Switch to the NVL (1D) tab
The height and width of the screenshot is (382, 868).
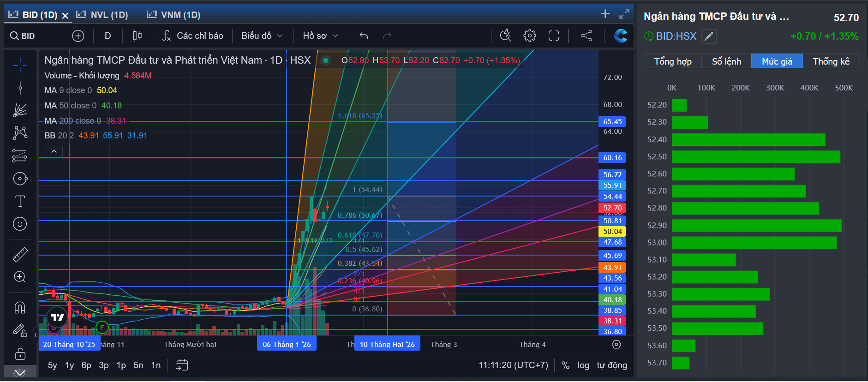click(x=102, y=15)
